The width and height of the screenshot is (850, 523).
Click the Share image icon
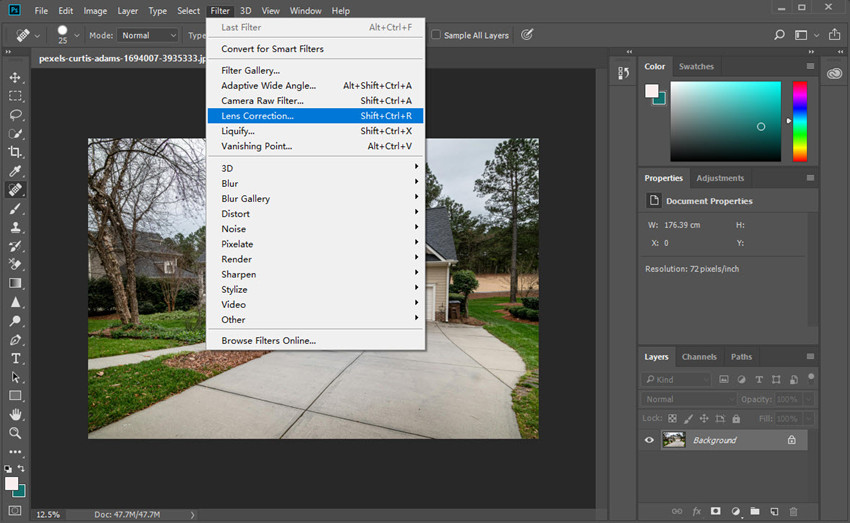point(834,35)
